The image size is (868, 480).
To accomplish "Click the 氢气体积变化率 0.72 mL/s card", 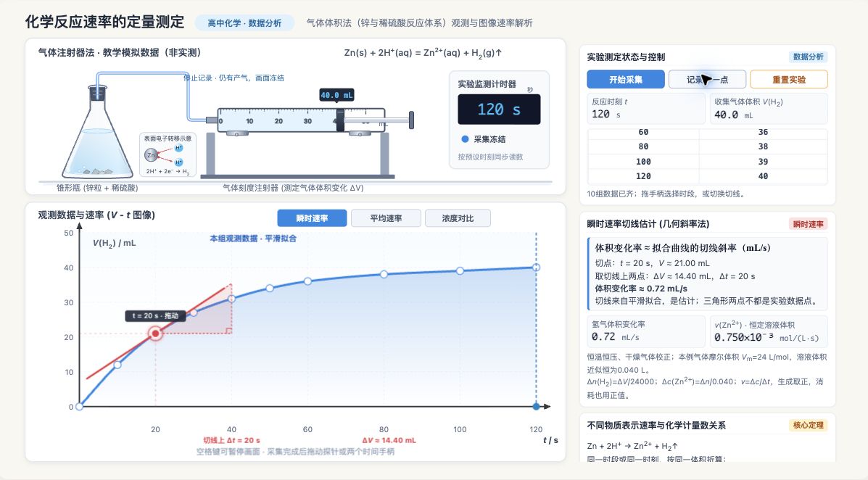I will (x=646, y=331).
